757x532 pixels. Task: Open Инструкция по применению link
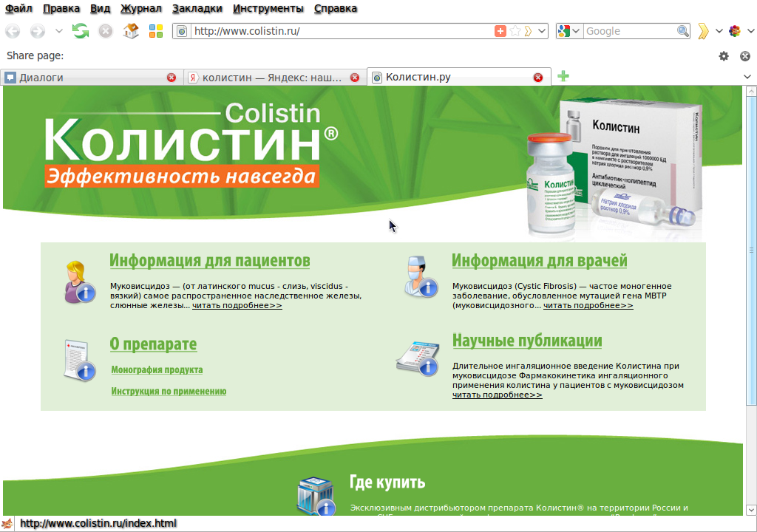[169, 391]
